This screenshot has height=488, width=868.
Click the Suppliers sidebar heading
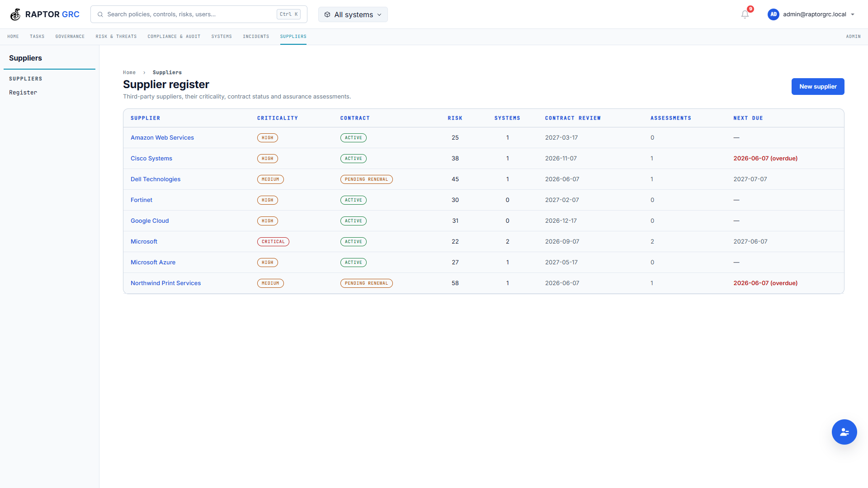click(x=25, y=58)
